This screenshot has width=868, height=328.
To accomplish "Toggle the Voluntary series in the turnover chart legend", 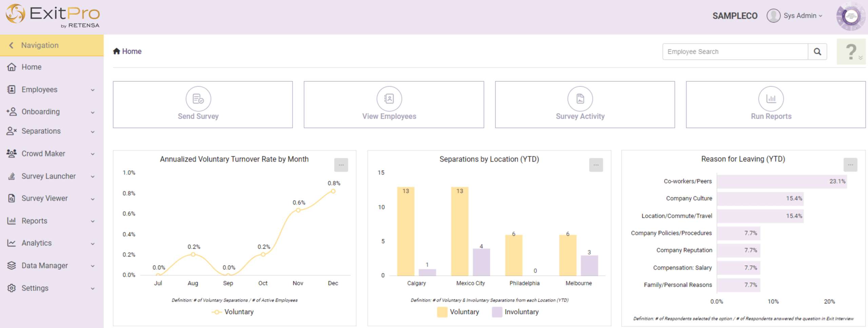I will tap(233, 312).
